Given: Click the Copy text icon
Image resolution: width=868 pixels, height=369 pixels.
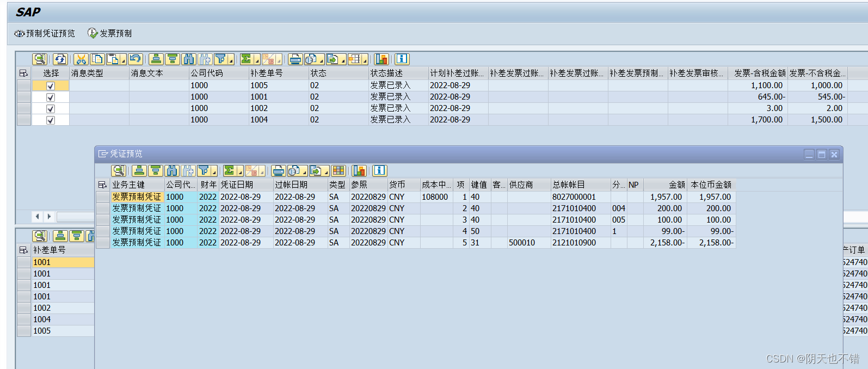Looking at the screenshot, I should pyautogui.click(x=97, y=59).
